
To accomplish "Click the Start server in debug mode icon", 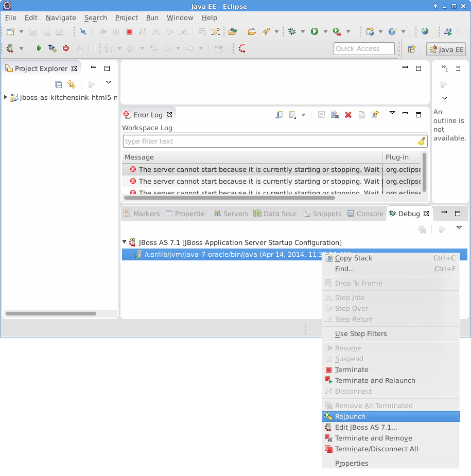I will pos(52,48).
